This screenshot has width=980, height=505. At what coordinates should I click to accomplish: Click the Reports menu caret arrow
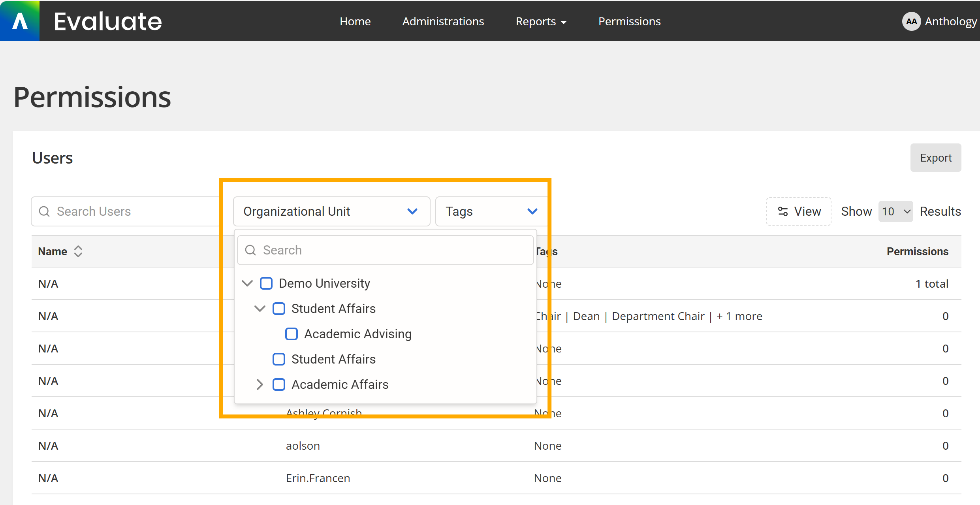[564, 23]
